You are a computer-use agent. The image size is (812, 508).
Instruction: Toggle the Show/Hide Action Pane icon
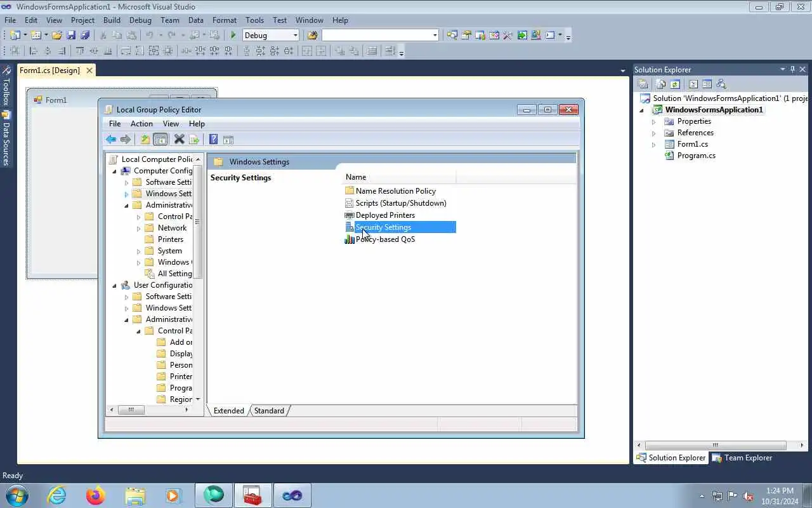click(228, 140)
